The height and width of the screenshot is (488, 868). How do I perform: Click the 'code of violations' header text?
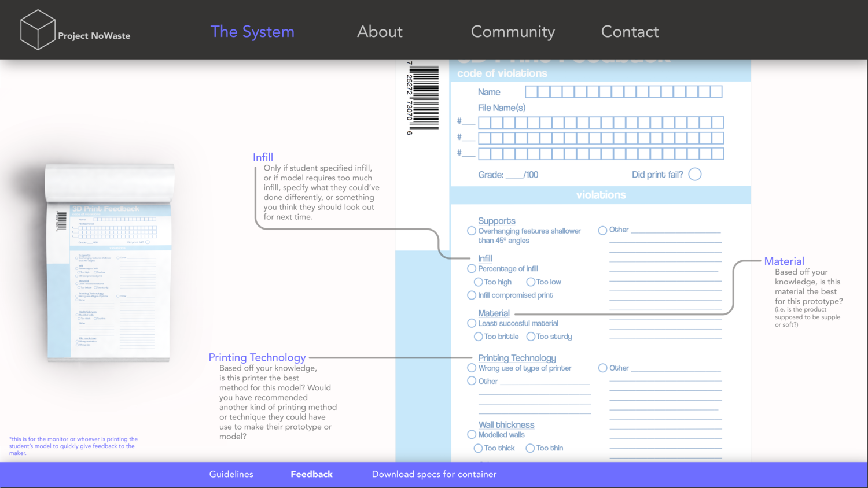pyautogui.click(x=502, y=73)
